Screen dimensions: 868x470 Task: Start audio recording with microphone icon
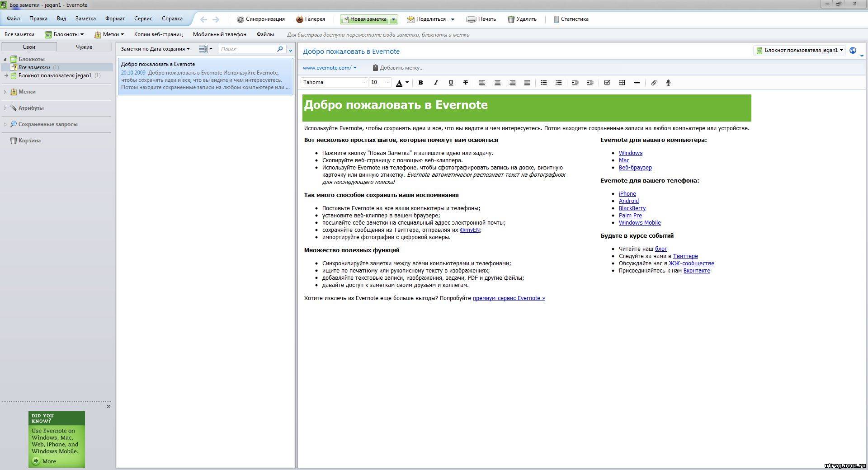point(668,83)
